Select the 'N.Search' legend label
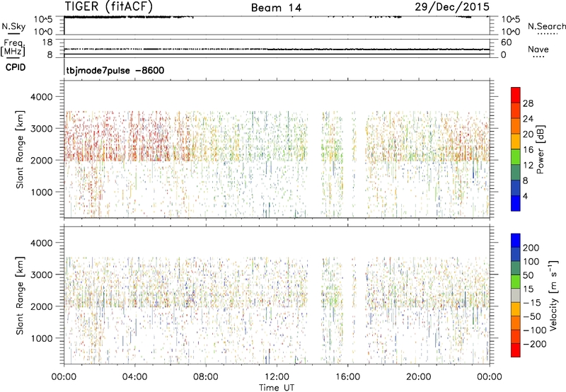This screenshot has width=566, height=392. pyautogui.click(x=546, y=26)
